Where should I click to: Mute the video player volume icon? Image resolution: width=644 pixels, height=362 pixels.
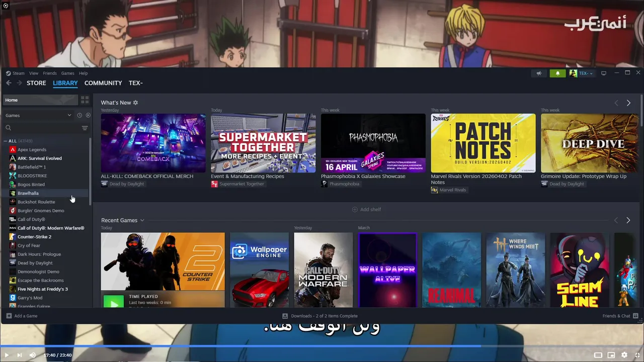coord(33,355)
